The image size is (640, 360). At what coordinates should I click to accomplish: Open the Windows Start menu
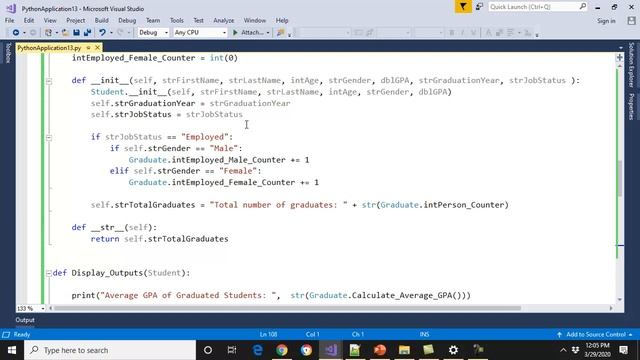(12, 350)
